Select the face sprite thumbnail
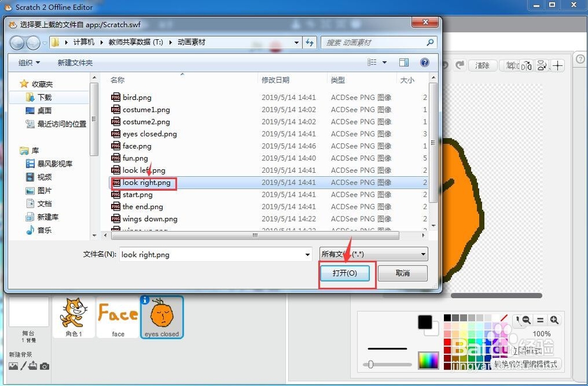Image resolution: width=588 pixels, height=386 pixels. (x=118, y=317)
